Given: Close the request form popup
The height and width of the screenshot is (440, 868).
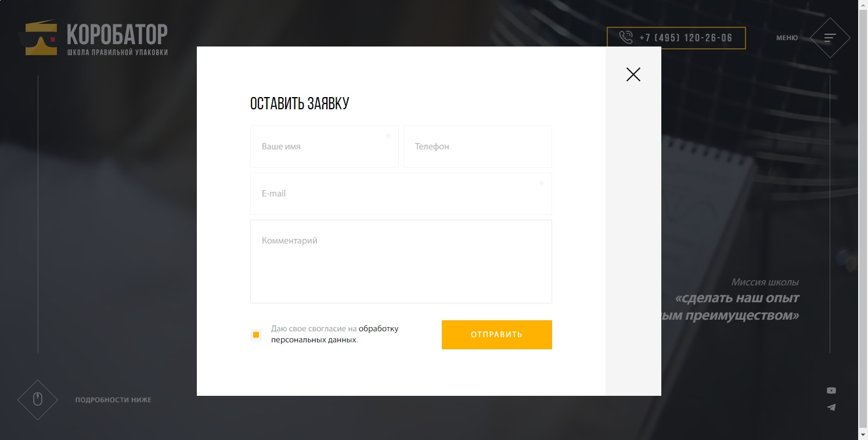Looking at the screenshot, I should coord(633,74).
